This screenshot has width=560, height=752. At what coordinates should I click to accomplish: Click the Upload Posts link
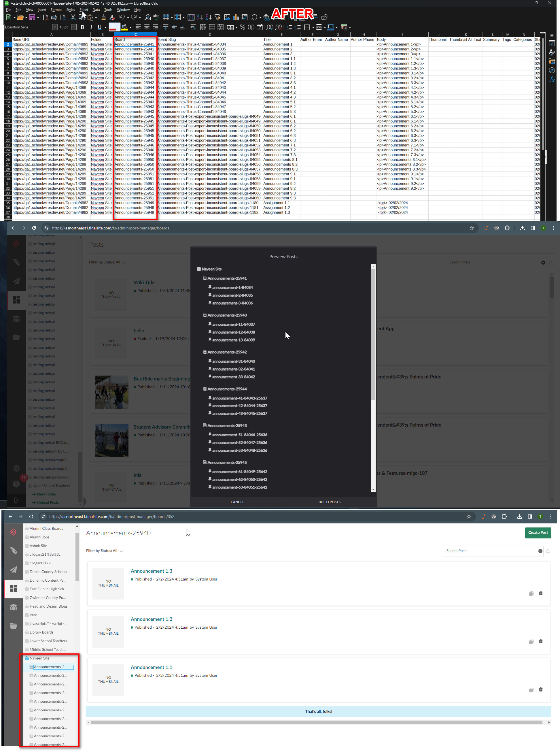(x=48, y=503)
